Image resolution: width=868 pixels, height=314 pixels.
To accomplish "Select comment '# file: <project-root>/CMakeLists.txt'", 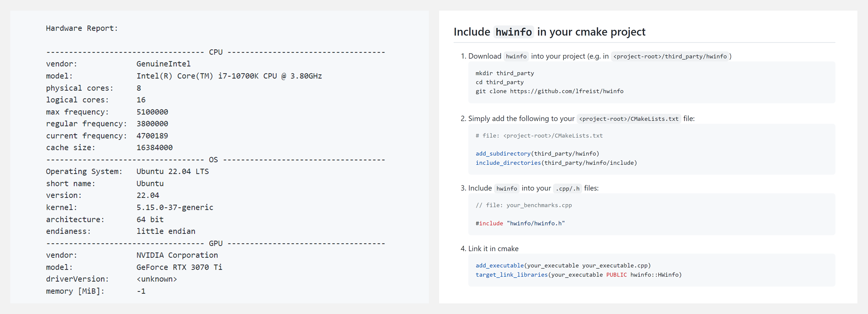I will (x=539, y=136).
